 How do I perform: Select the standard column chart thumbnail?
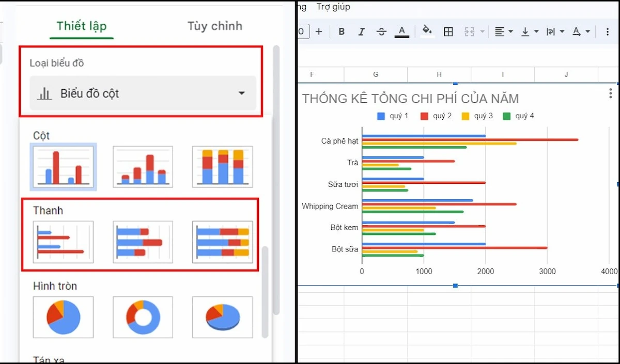click(x=64, y=167)
